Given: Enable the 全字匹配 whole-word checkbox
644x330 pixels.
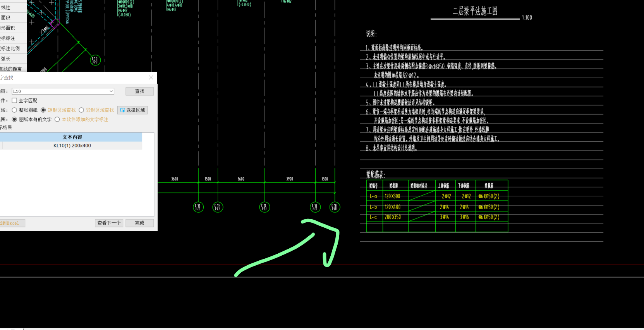Looking at the screenshot, I should [x=14, y=101].
